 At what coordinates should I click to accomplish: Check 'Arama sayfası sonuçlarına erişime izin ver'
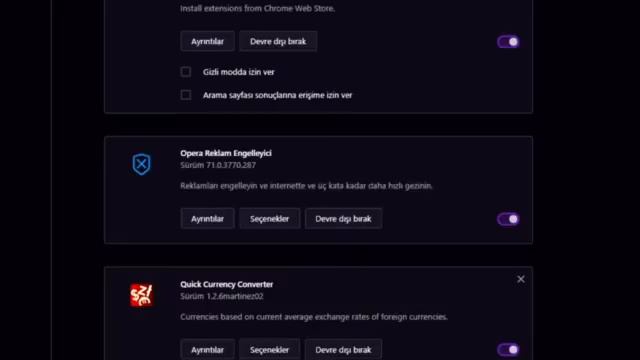point(186,95)
